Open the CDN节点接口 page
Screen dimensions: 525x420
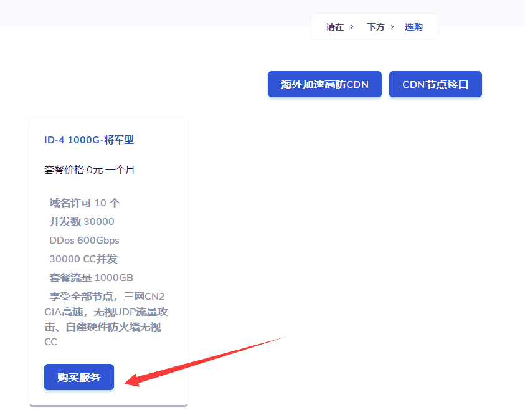(435, 84)
